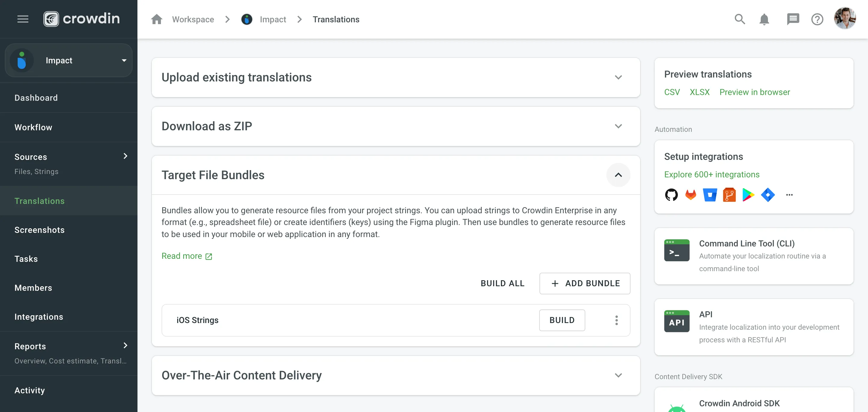
Task: Open notifications bell icon
Action: click(764, 19)
